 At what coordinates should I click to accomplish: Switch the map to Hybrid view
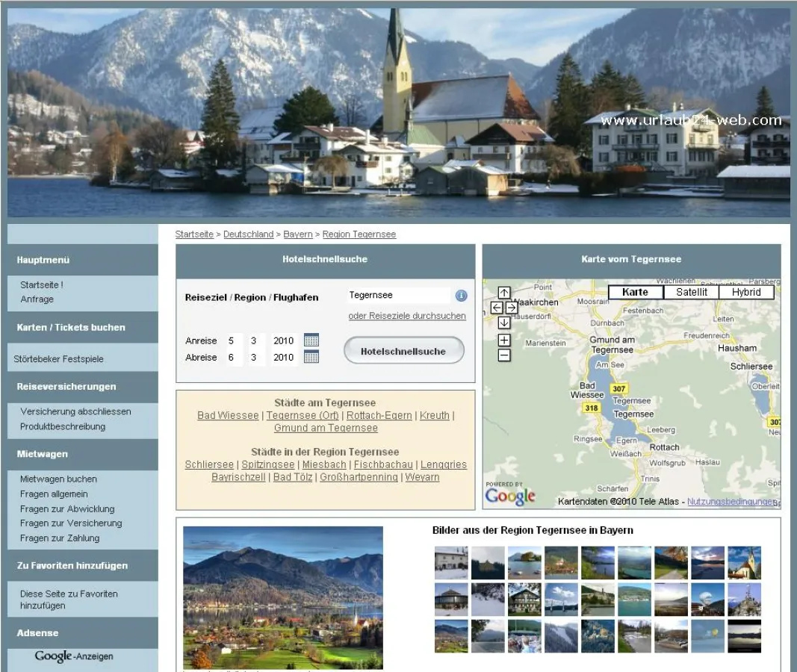pos(746,292)
